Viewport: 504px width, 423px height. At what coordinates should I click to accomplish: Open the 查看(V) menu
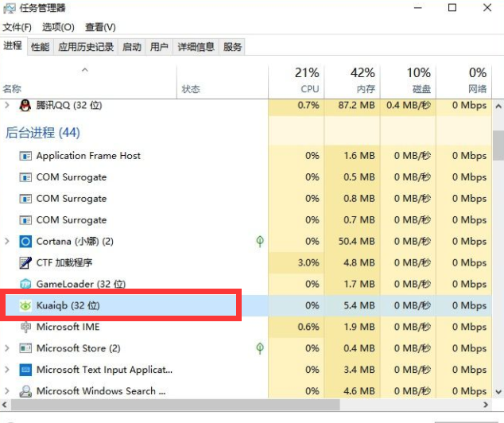pyautogui.click(x=100, y=27)
